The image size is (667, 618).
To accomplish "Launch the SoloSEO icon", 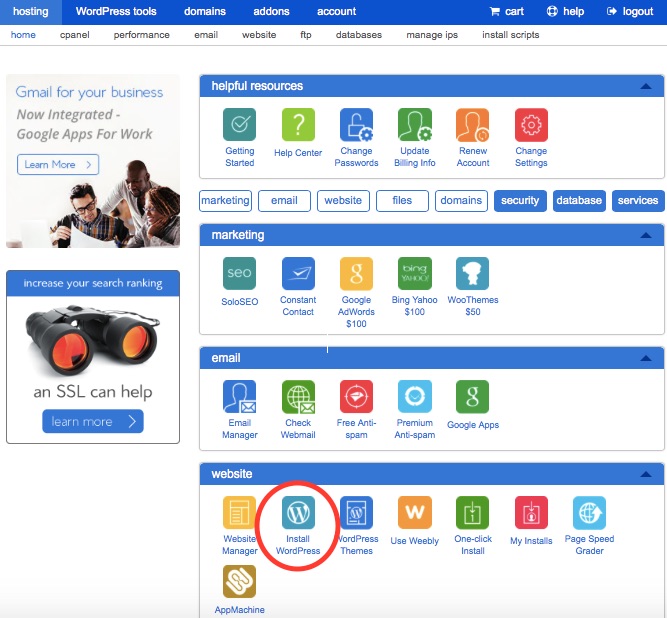I will click(x=239, y=273).
